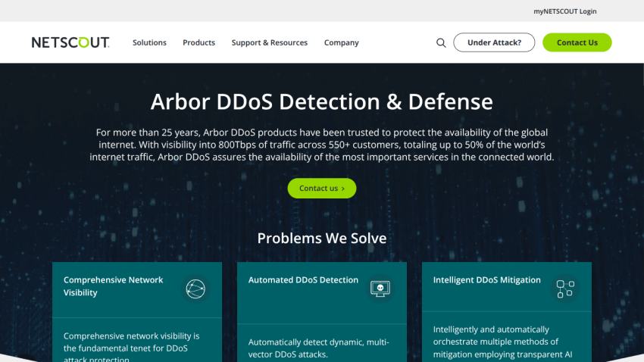644x362 pixels.
Task: Open the Company menu
Action: tap(341, 42)
